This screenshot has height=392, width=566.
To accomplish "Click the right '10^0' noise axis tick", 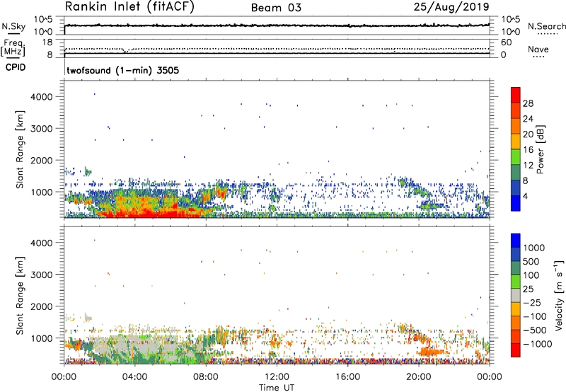I will (511, 31).
